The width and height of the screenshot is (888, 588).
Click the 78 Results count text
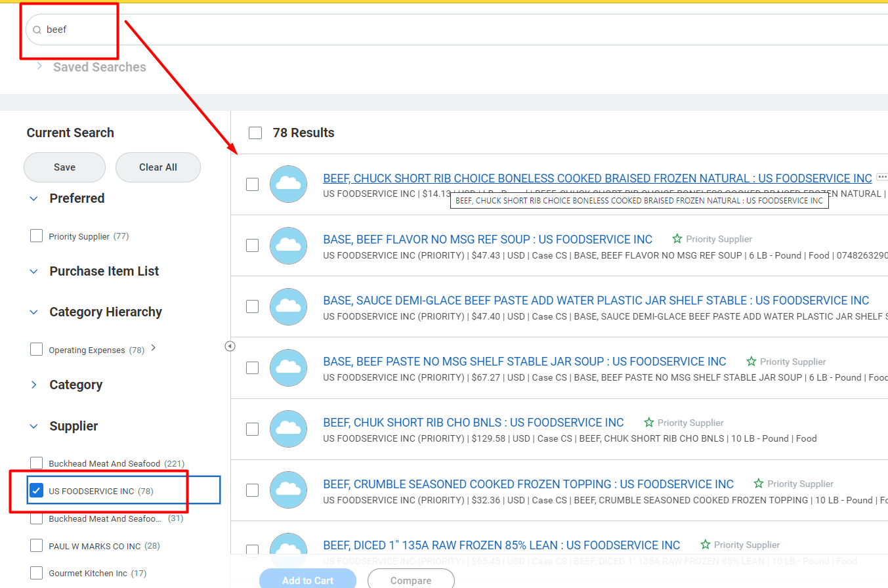(303, 133)
